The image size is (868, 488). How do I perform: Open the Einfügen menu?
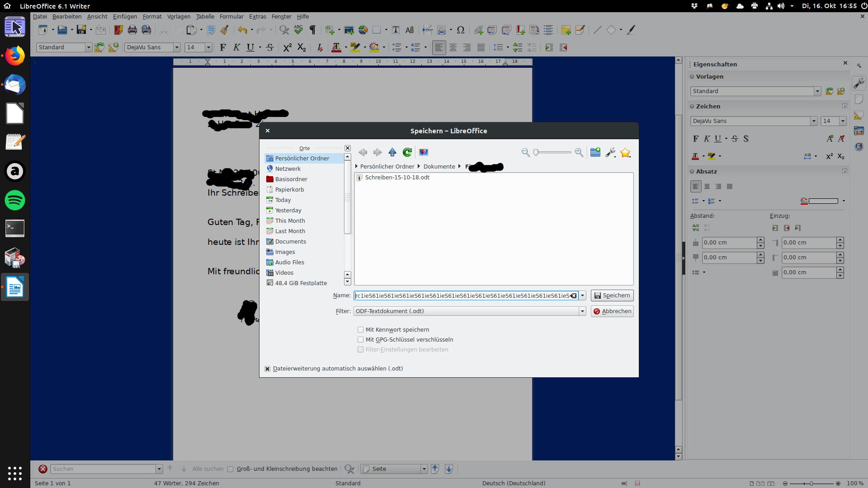coord(125,17)
